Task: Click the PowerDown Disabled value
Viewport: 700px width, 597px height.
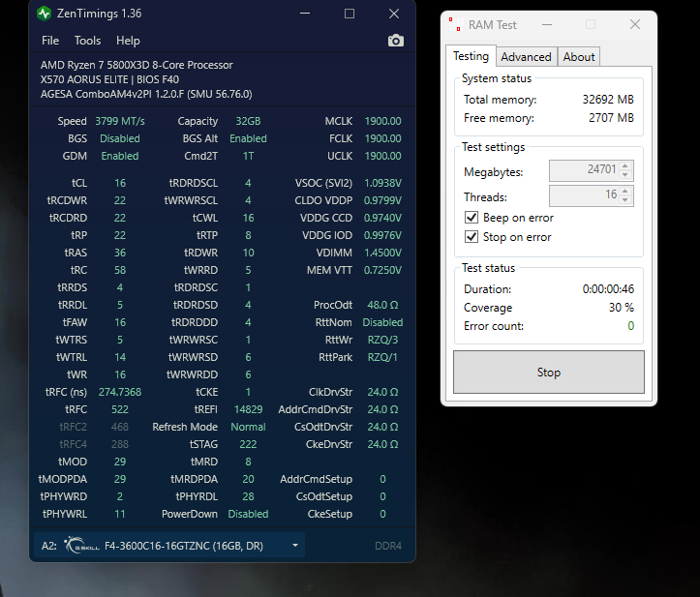Action: (248, 514)
